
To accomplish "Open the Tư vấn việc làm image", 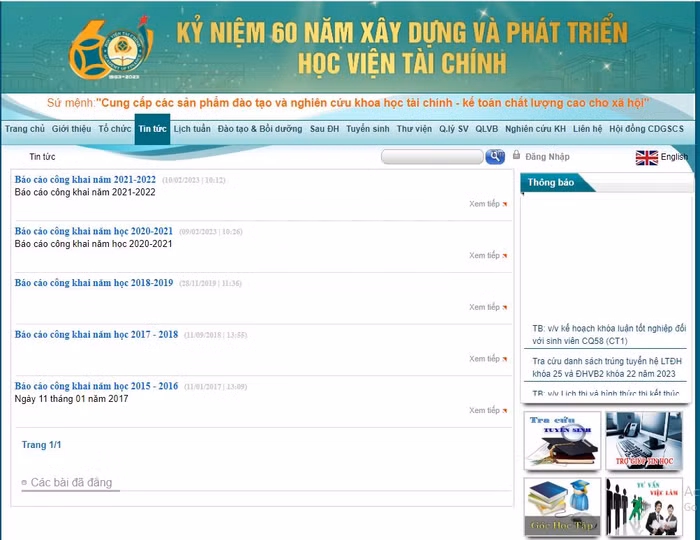I will 644,507.
